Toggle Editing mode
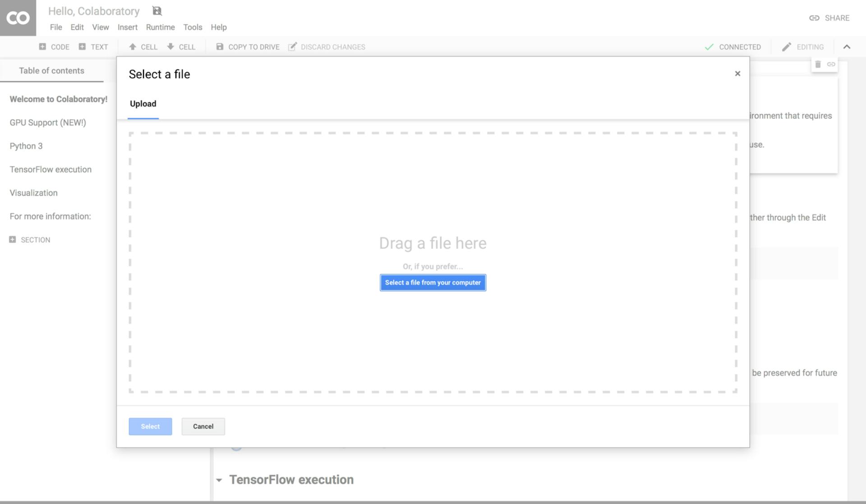 [x=803, y=46]
